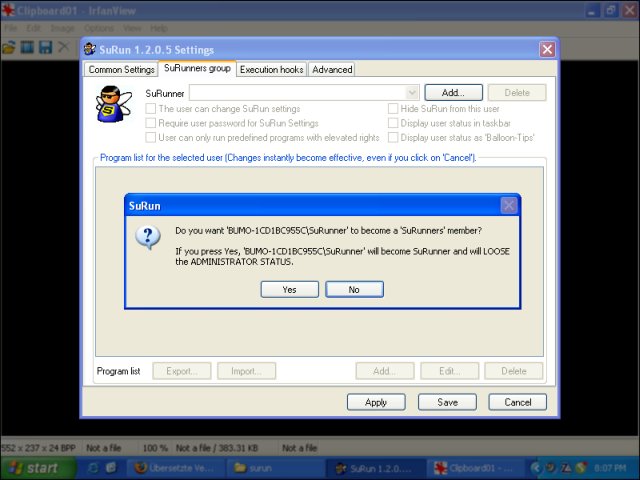Open the Image menu in IrfanView
The height and width of the screenshot is (480, 640).
(x=62, y=28)
